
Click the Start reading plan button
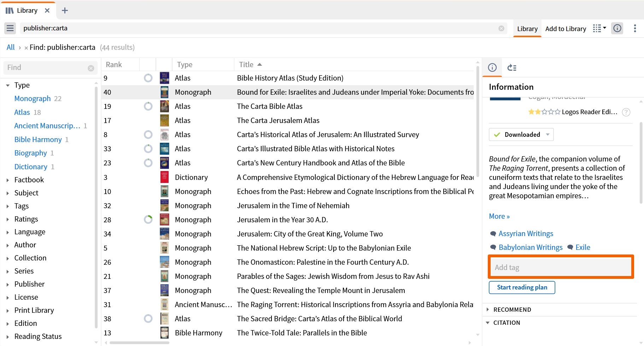coord(522,287)
